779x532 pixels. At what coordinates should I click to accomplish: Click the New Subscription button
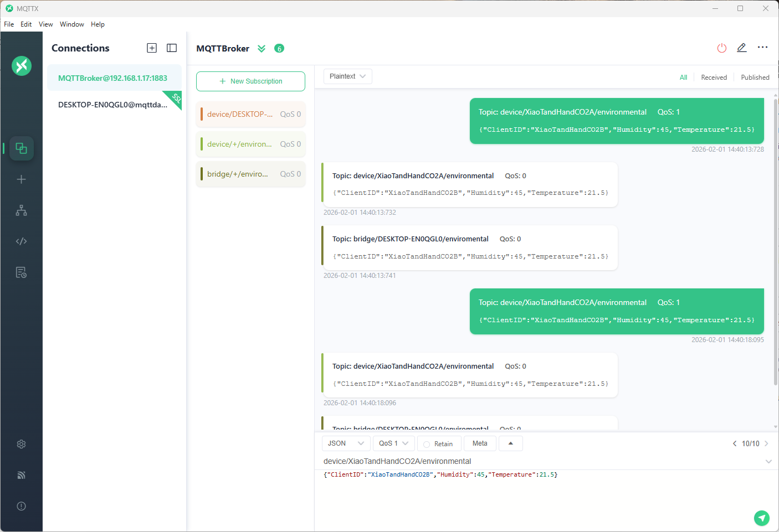pos(250,81)
